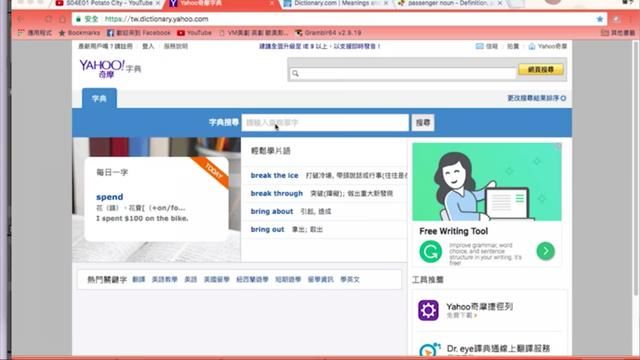Bookmark this page with the star icon
The height and width of the screenshot is (360, 640).
point(600,19)
